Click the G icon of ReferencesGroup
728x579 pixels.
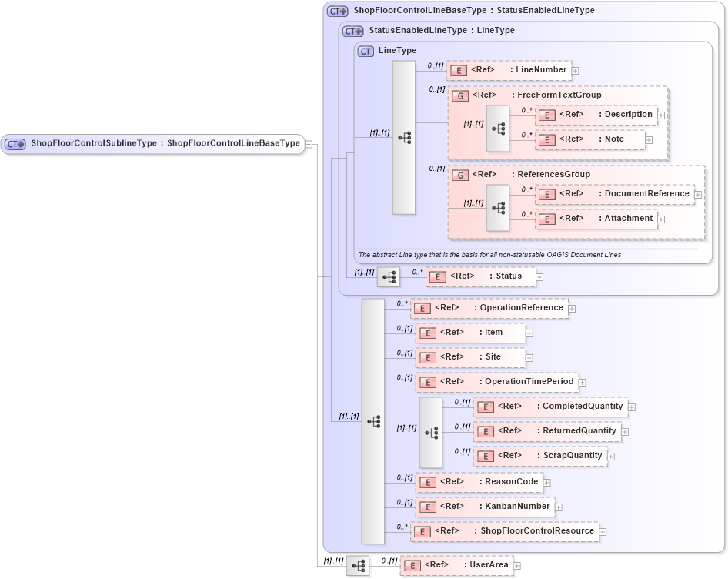[x=460, y=175]
